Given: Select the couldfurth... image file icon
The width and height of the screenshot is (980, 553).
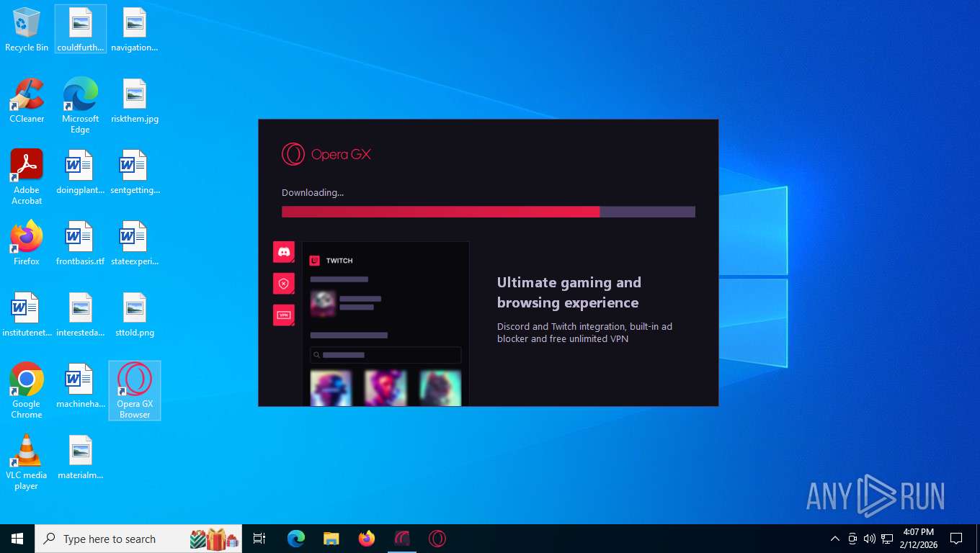Looking at the screenshot, I should tap(81, 30).
